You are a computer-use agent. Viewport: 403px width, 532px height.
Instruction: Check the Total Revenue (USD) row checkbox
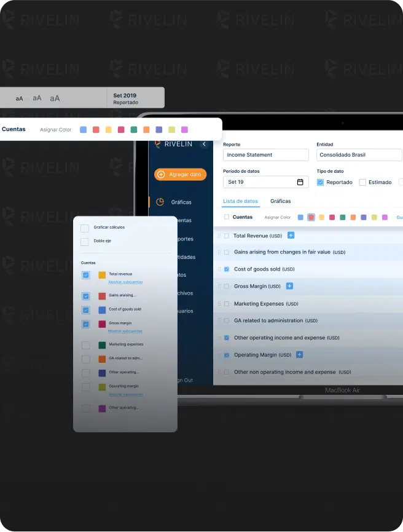[x=227, y=236]
